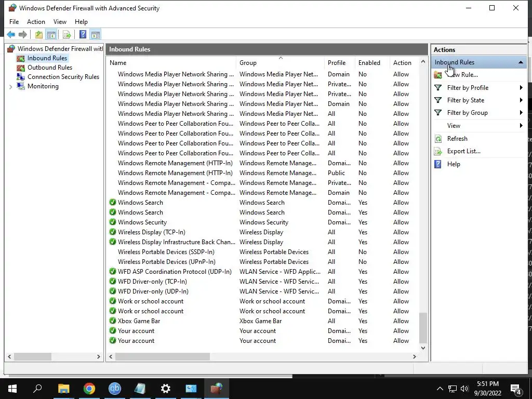
Task: Open File Explorer from the taskbar
Action: point(63,389)
